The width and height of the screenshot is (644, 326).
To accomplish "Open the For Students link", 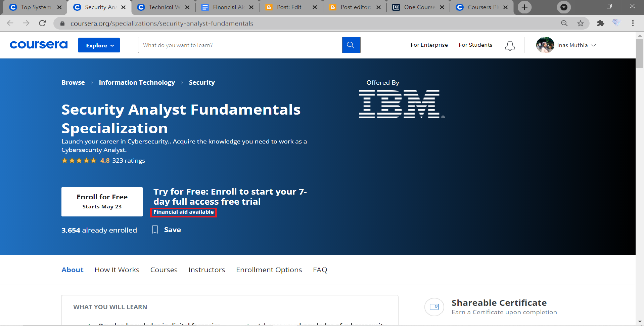I will (x=475, y=45).
